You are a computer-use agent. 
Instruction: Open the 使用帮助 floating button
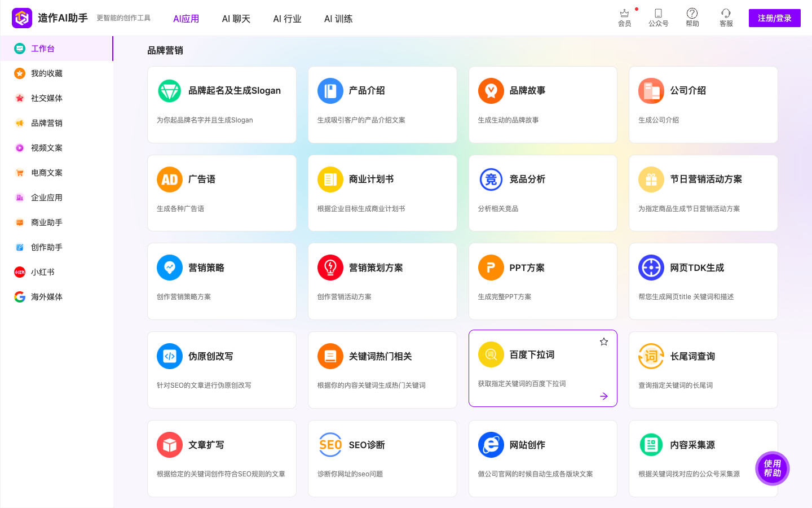tap(773, 468)
